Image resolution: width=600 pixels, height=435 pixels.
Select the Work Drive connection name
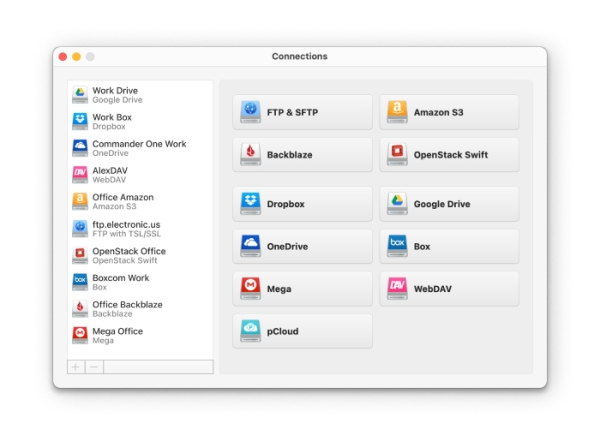point(115,91)
